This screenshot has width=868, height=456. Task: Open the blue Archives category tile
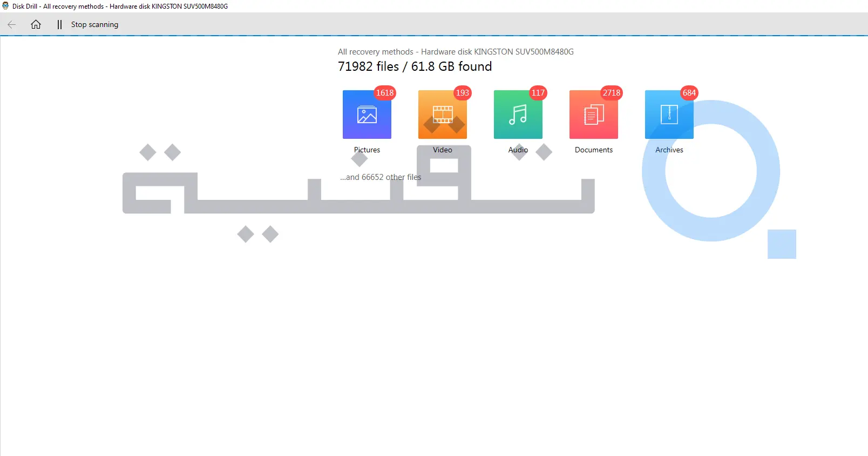[x=669, y=115]
